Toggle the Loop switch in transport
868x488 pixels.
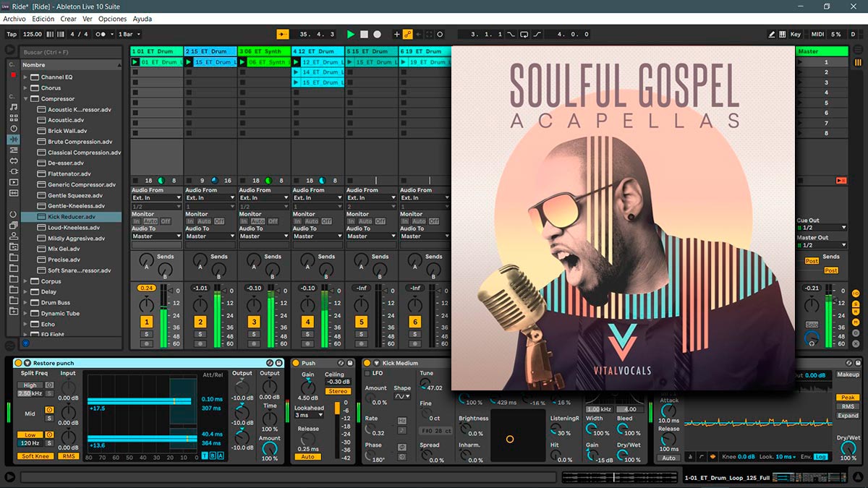click(x=524, y=34)
